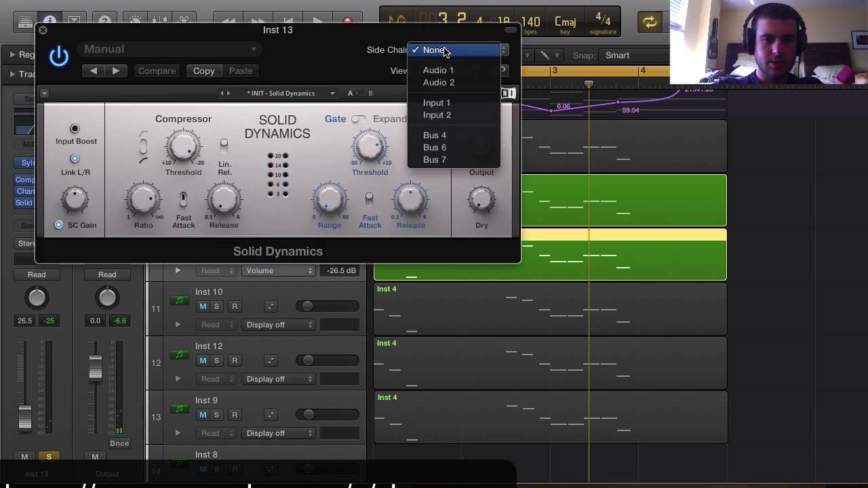This screenshot has width=868, height=488.
Task: Open the Snap Smart dropdown
Action: point(635,55)
